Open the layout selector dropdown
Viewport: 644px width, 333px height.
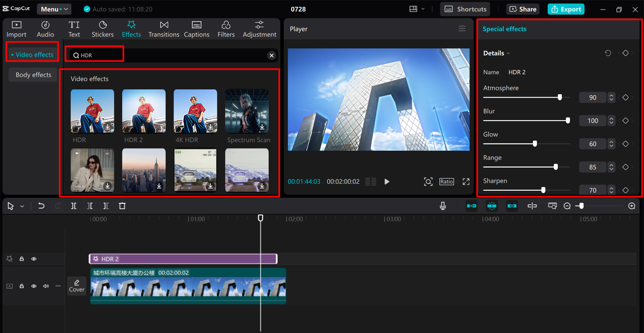point(417,9)
